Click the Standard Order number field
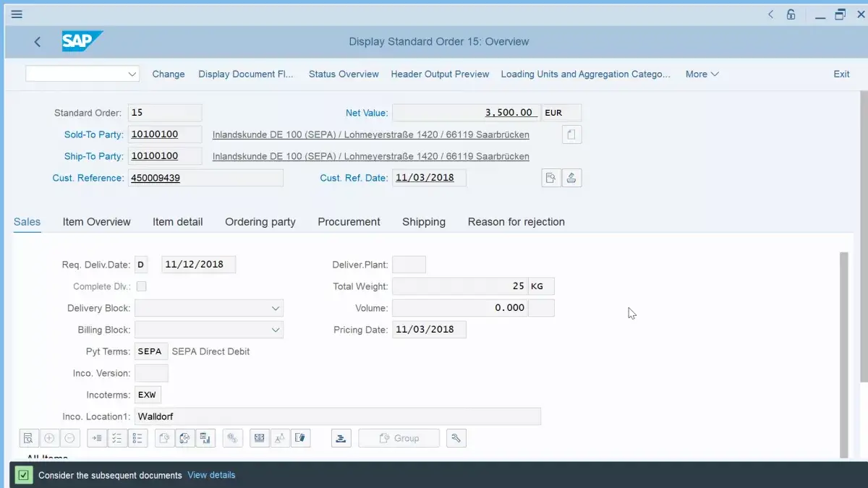868x488 pixels. click(x=165, y=113)
